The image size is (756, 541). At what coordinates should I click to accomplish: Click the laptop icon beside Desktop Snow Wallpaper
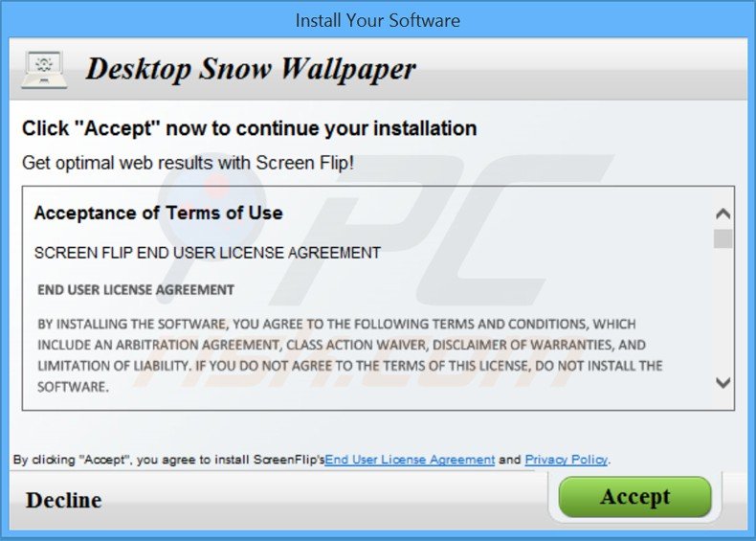[44, 70]
